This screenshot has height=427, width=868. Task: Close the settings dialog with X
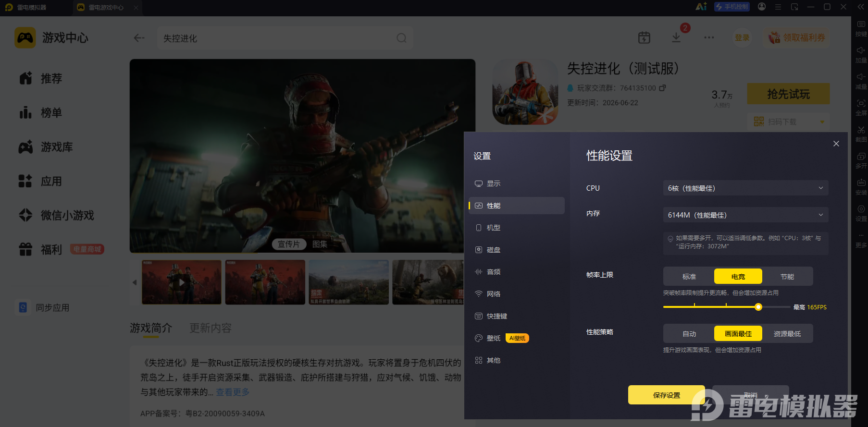coord(836,144)
